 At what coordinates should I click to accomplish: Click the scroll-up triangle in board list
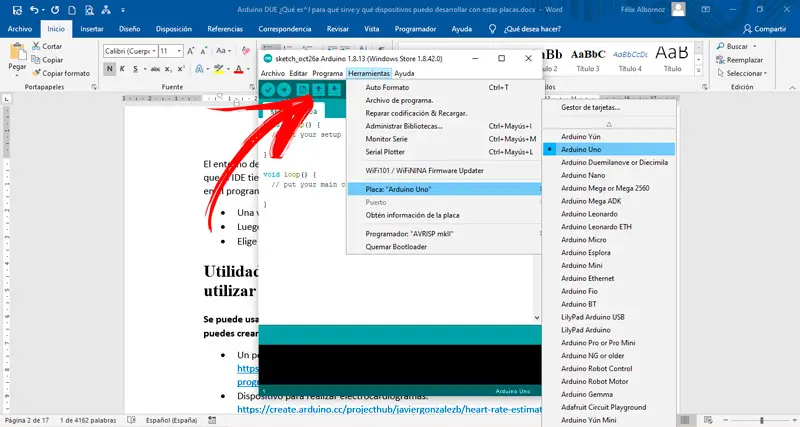pos(609,124)
